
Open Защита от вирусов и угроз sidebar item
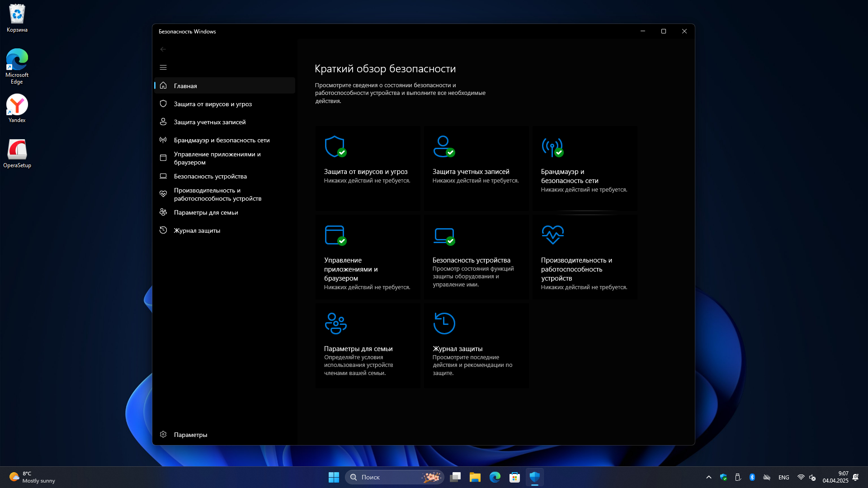pos(212,104)
